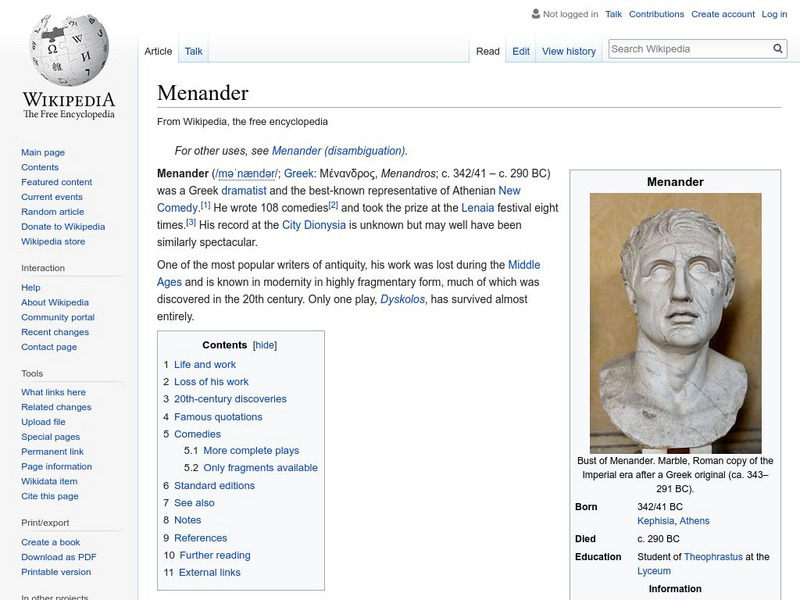Open the City Dionysia link
The width and height of the screenshot is (800, 600).
[x=314, y=225]
